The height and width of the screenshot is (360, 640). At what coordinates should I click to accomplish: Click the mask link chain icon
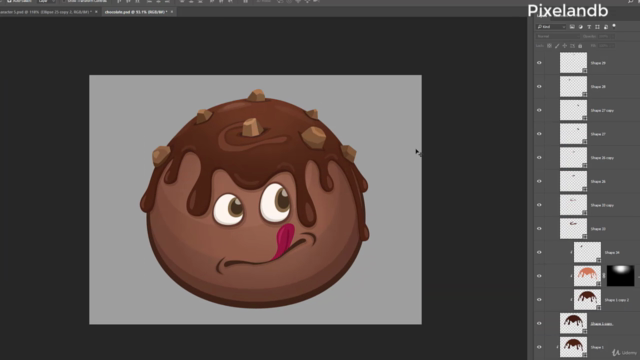604,276
